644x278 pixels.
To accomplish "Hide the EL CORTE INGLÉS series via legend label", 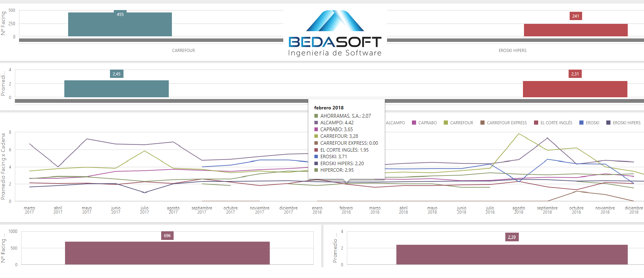I will [556, 123].
